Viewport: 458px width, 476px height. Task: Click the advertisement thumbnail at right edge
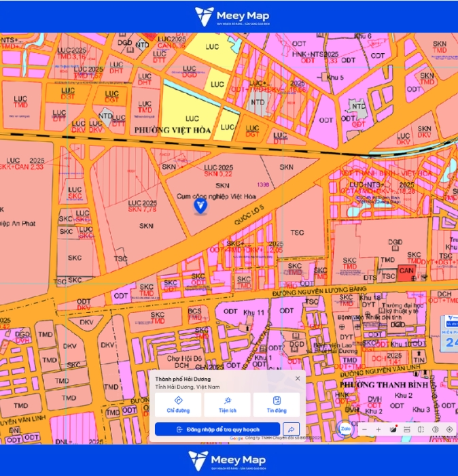point(450,333)
